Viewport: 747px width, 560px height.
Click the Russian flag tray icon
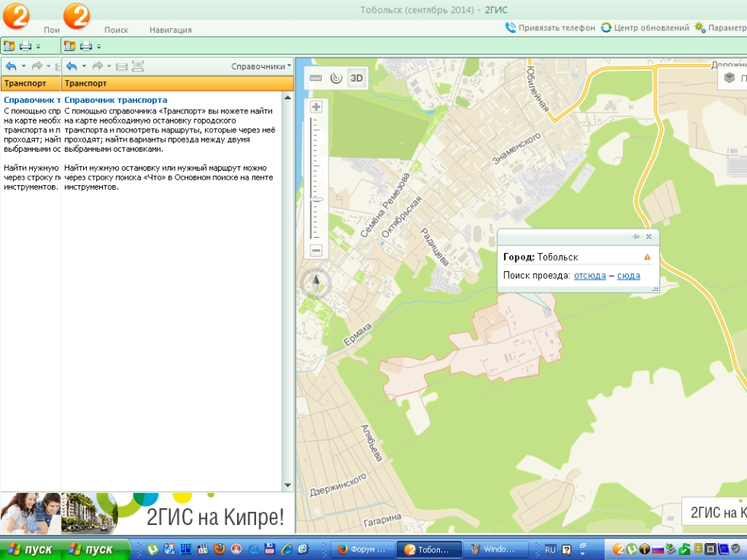click(x=658, y=549)
